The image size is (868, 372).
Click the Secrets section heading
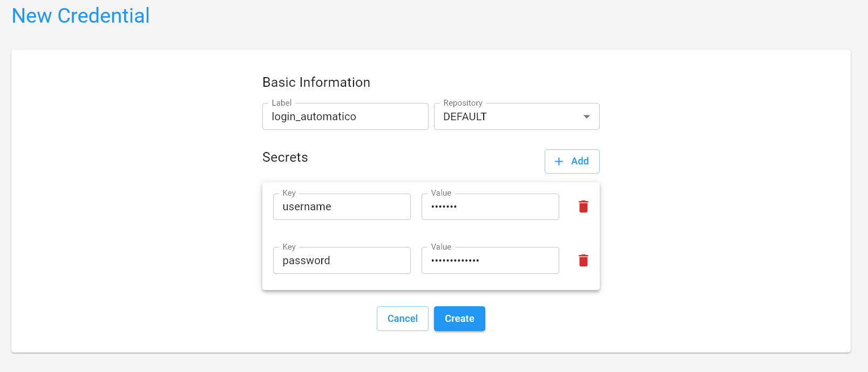(285, 157)
